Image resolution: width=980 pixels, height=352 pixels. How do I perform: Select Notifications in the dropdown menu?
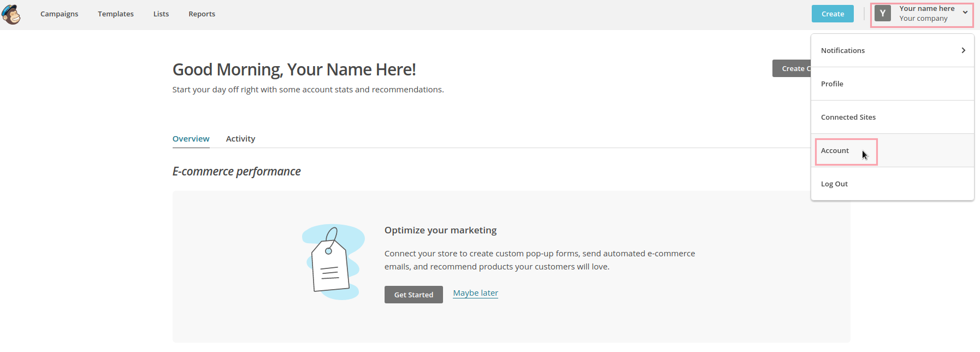click(x=893, y=50)
